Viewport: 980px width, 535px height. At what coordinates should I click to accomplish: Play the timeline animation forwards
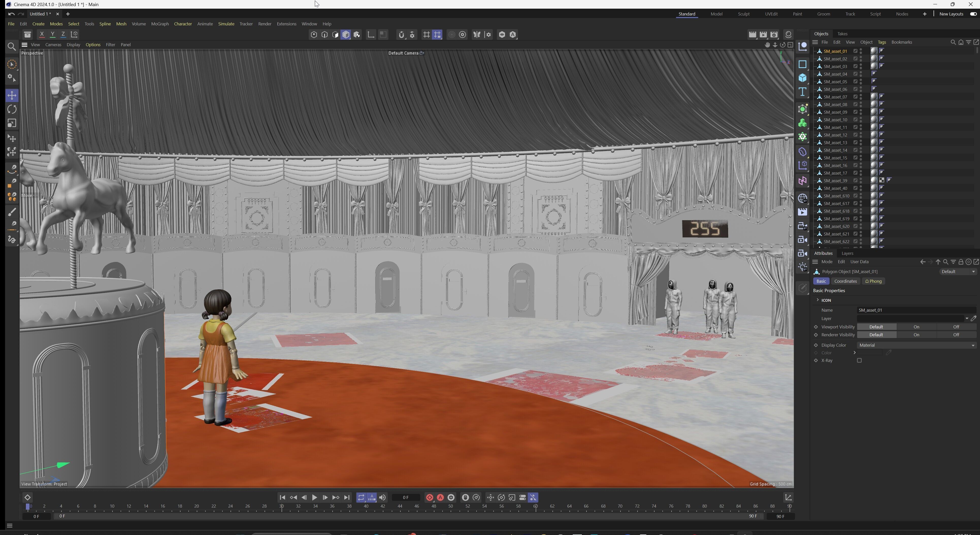(x=314, y=497)
